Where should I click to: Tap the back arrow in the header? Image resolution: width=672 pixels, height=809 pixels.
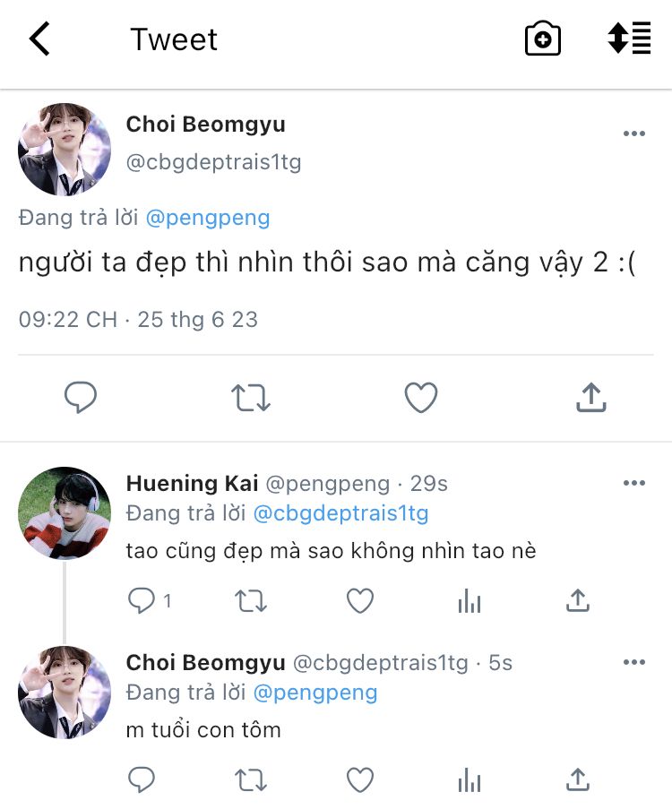coord(39,39)
